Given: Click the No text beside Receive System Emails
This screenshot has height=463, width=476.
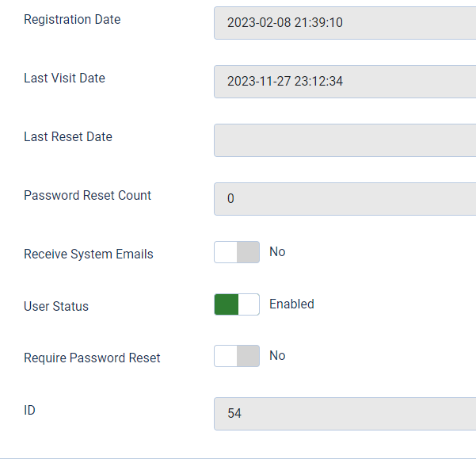Looking at the screenshot, I should [x=277, y=251].
